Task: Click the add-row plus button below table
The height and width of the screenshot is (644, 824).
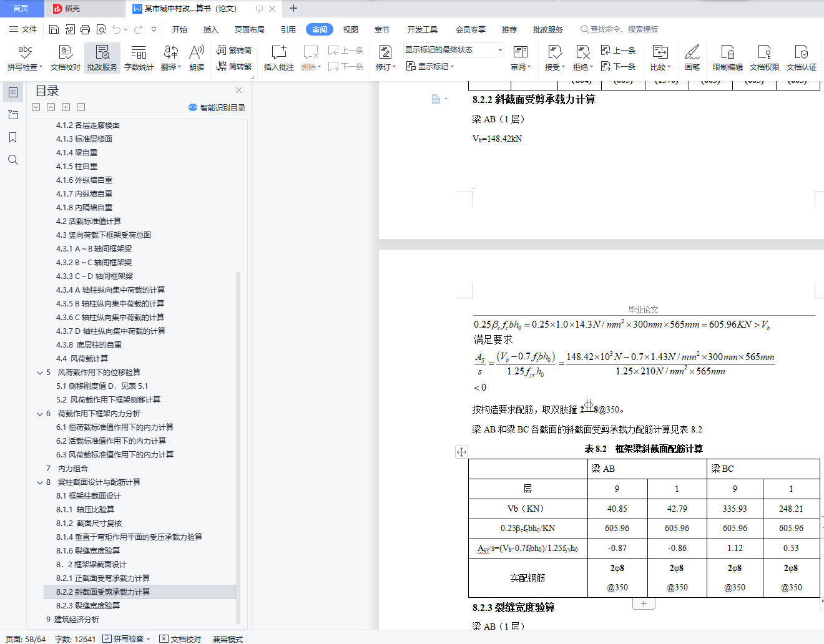Action: point(644,603)
